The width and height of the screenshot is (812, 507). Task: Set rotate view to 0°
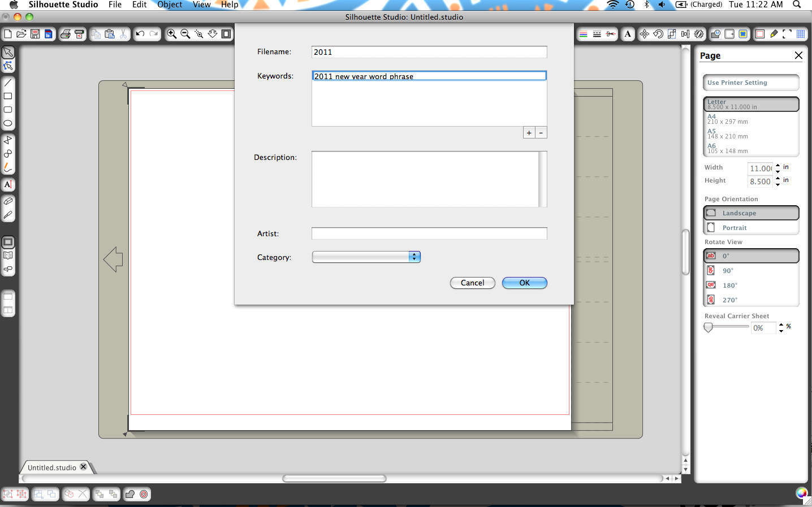pos(751,256)
